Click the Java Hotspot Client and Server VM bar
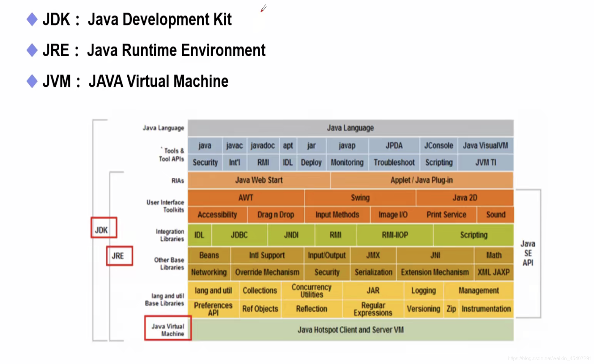 pyautogui.click(x=350, y=330)
